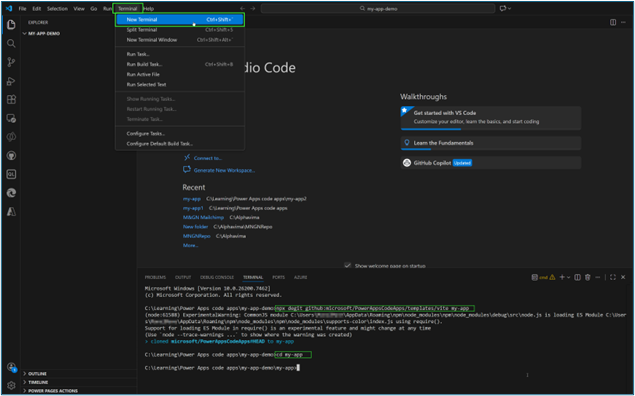Select Run Build Task... menu entry
This screenshot has height=396, width=635.
[x=180, y=64]
